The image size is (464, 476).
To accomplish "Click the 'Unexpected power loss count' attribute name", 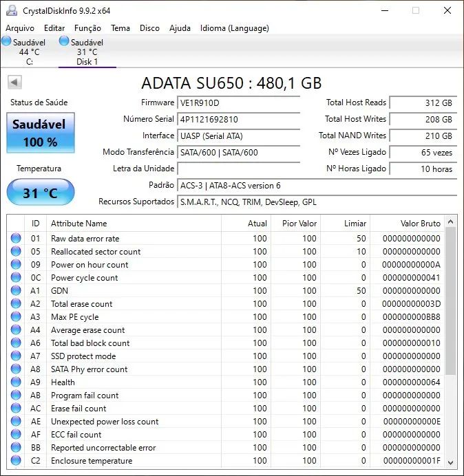I will click(105, 422).
